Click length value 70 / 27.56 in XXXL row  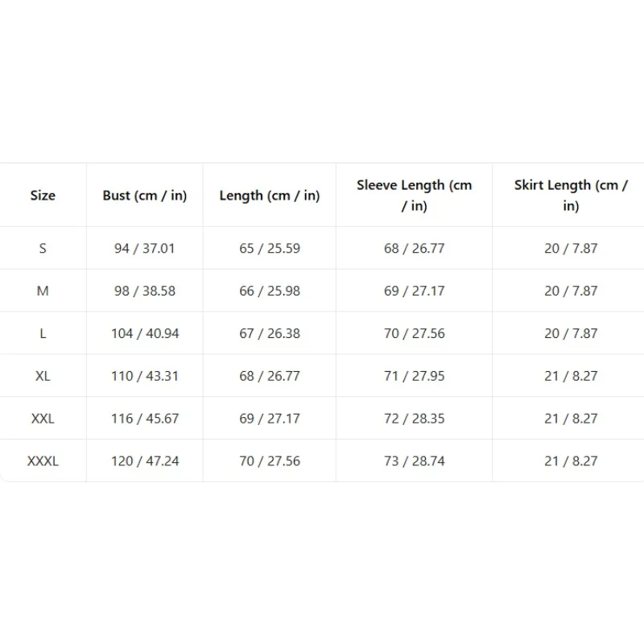coord(270,461)
